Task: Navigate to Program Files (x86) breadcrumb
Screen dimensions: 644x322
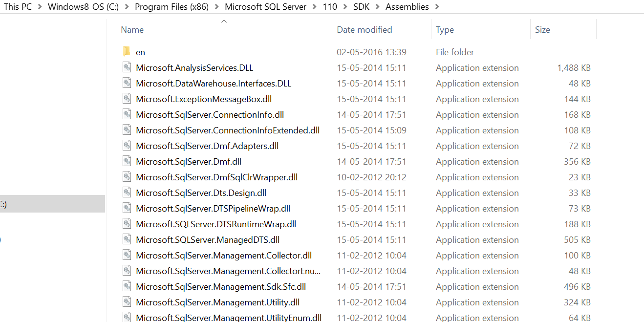Action: pos(172,7)
